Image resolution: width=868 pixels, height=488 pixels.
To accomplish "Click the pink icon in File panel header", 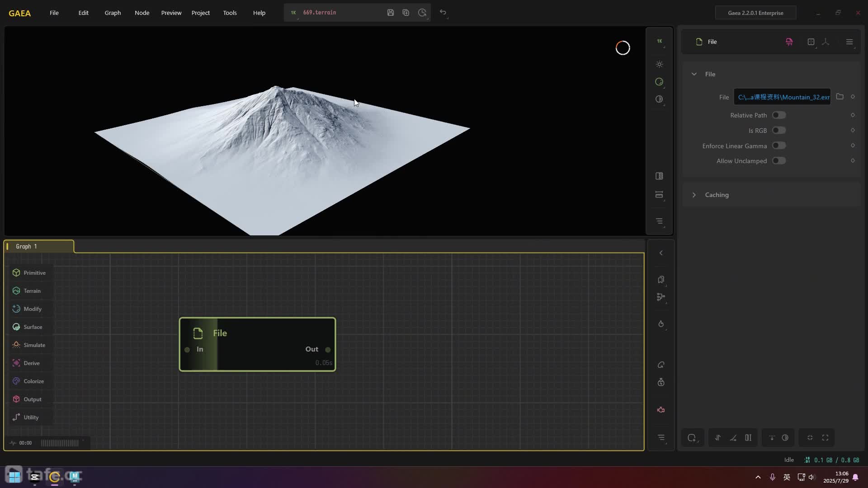I will point(789,42).
